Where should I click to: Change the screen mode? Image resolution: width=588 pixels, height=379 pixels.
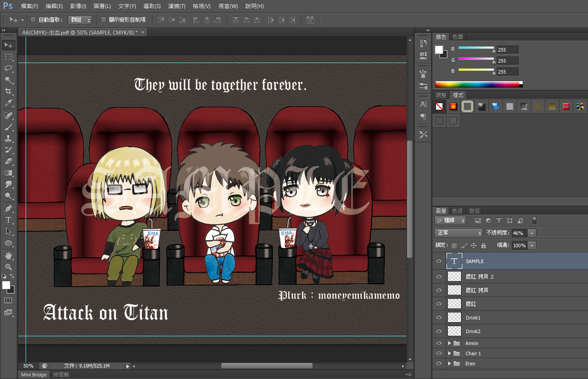click(8, 312)
